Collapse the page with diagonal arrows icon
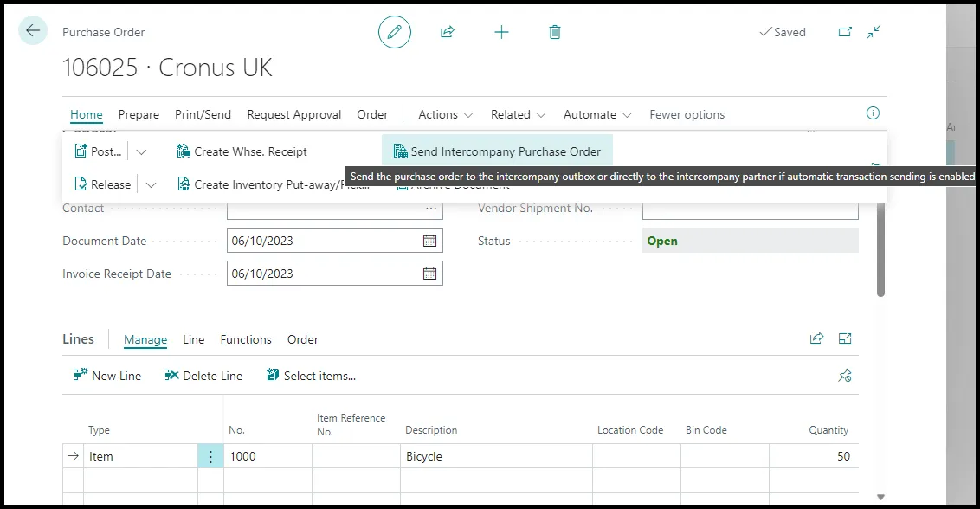980x509 pixels. pos(874,32)
